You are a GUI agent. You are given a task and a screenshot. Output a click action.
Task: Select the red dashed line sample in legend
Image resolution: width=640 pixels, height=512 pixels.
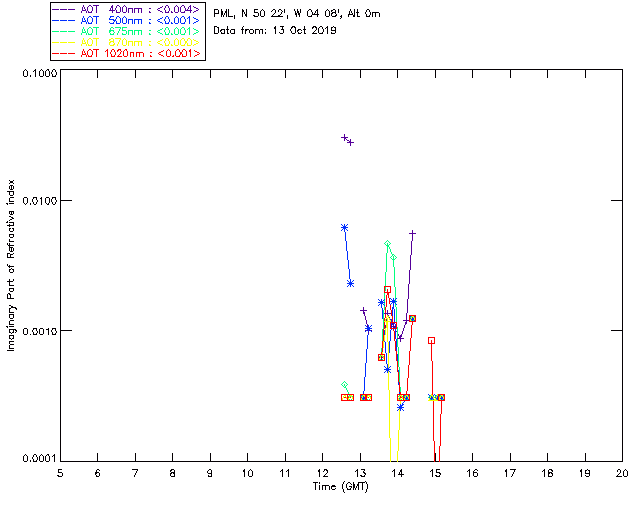pyautogui.click(x=64, y=54)
